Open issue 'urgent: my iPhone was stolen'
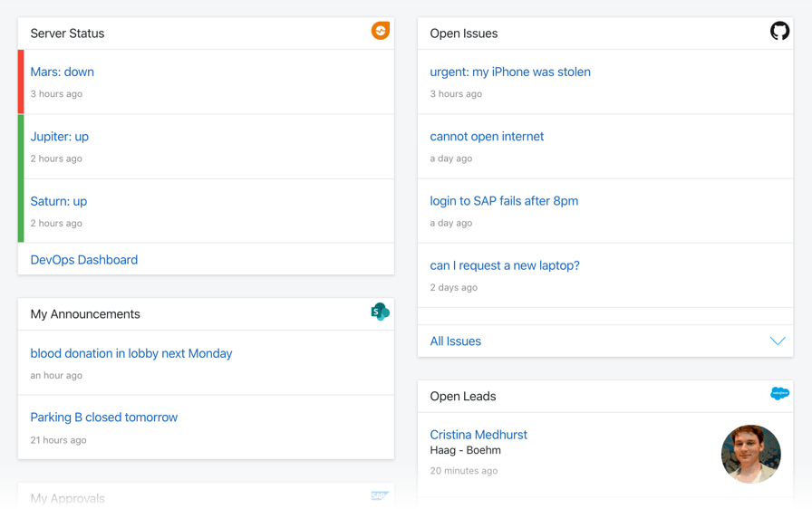 [x=510, y=72]
